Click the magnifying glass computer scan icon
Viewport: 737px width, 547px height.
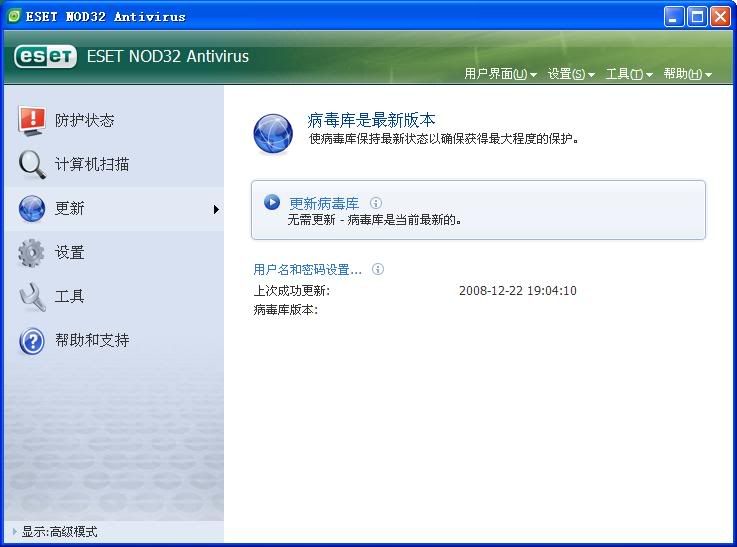(32, 164)
